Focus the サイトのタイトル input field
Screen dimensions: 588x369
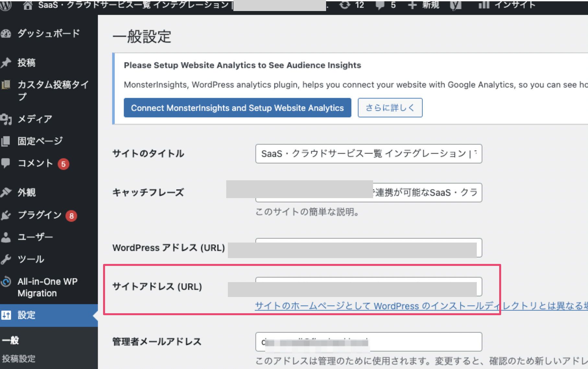[369, 154]
